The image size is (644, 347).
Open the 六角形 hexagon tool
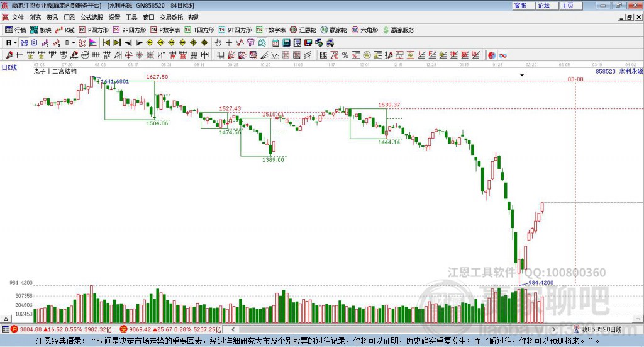[x=365, y=30]
